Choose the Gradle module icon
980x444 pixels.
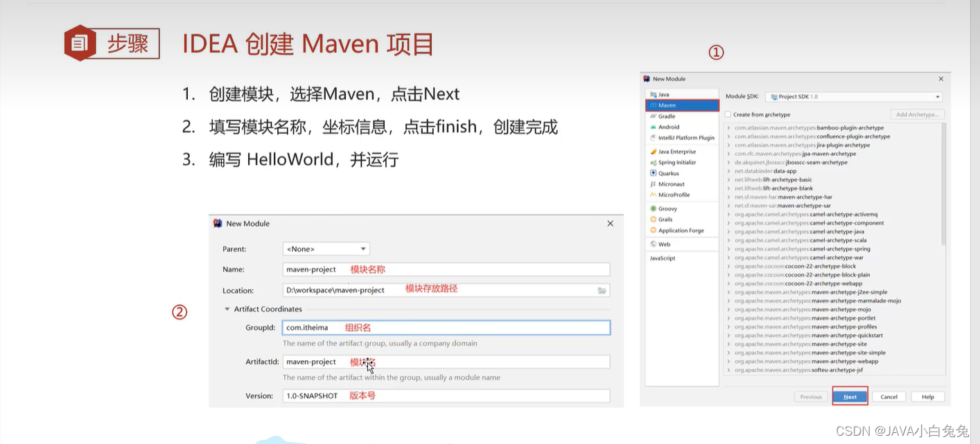click(654, 116)
